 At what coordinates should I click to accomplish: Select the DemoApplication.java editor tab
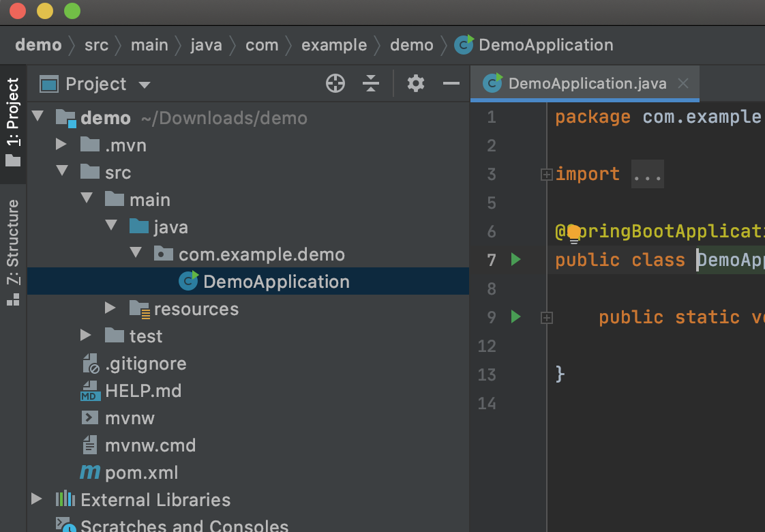pyautogui.click(x=584, y=83)
